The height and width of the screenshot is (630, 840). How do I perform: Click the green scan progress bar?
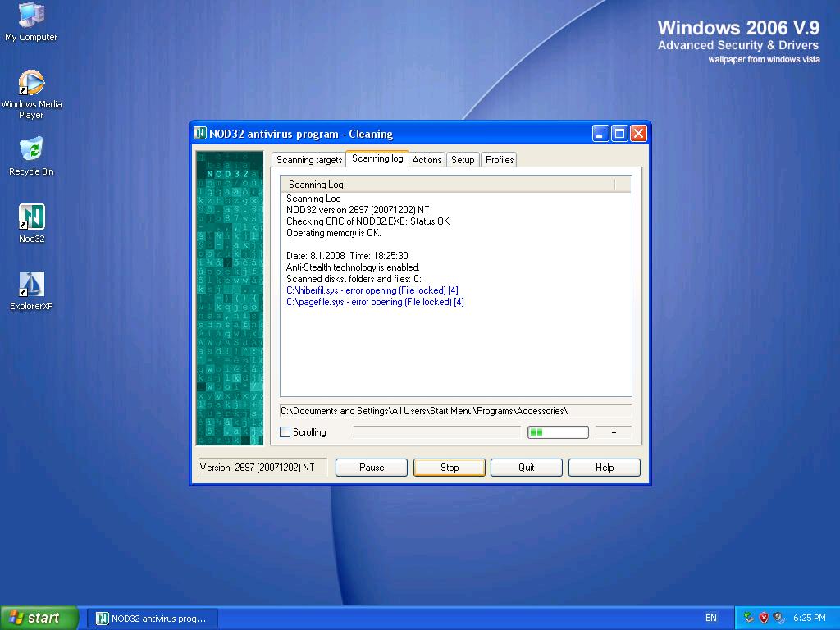click(x=558, y=431)
